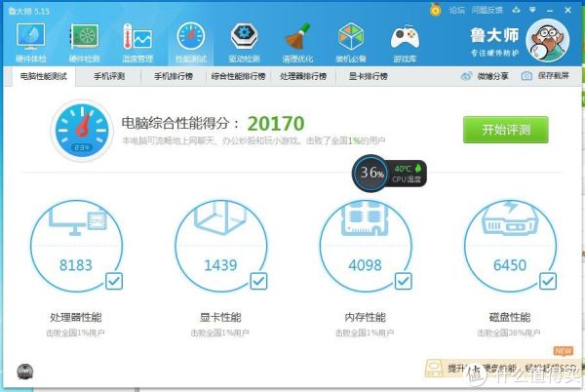Switch to the 手机排行榜 tab
Viewport: 585px width, 392px height.
(x=174, y=76)
